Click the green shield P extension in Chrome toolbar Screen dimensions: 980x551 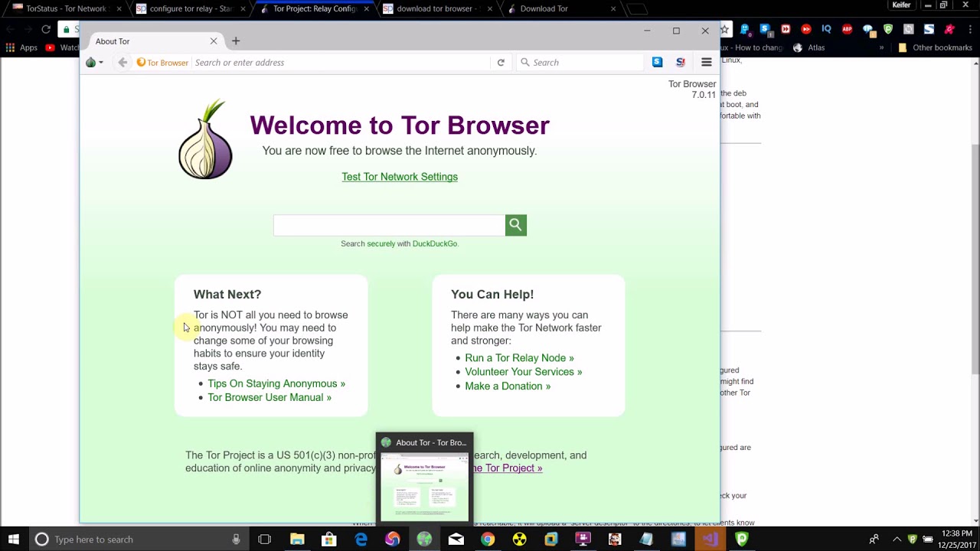[x=888, y=29]
